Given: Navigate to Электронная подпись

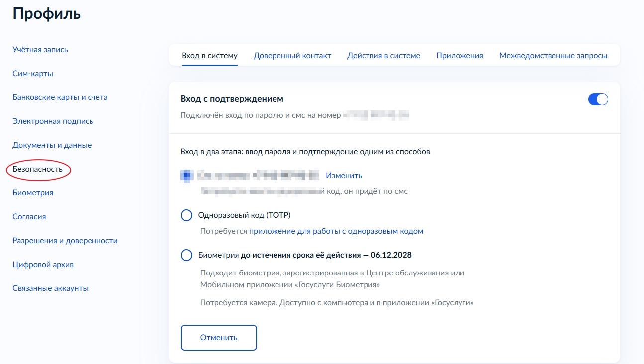Looking at the screenshot, I should coord(53,121).
